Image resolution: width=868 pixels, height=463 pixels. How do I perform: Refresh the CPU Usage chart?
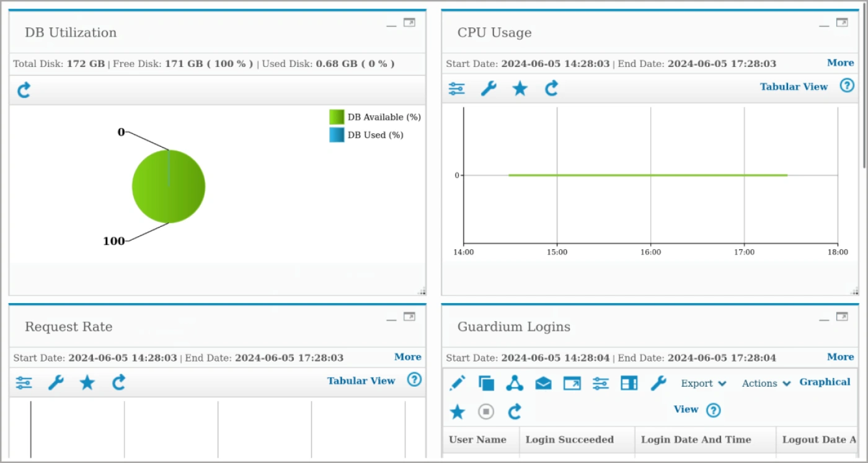551,89
